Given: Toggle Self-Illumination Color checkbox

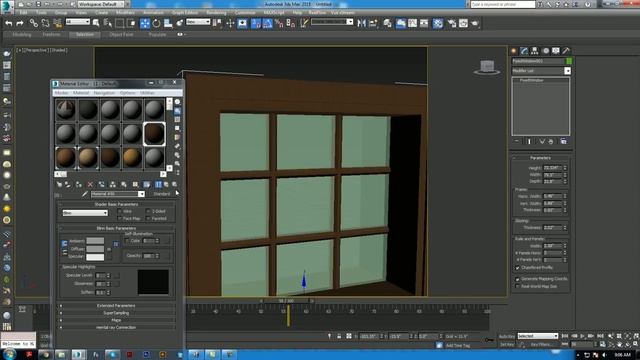Looking at the screenshot, I should click(x=127, y=241).
